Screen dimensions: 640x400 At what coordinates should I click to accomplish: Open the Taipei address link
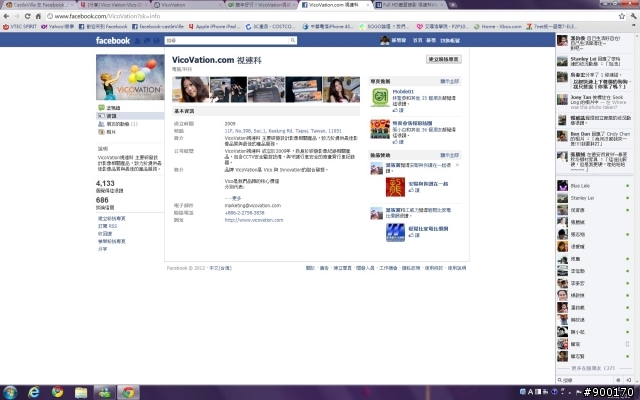point(283,131)
